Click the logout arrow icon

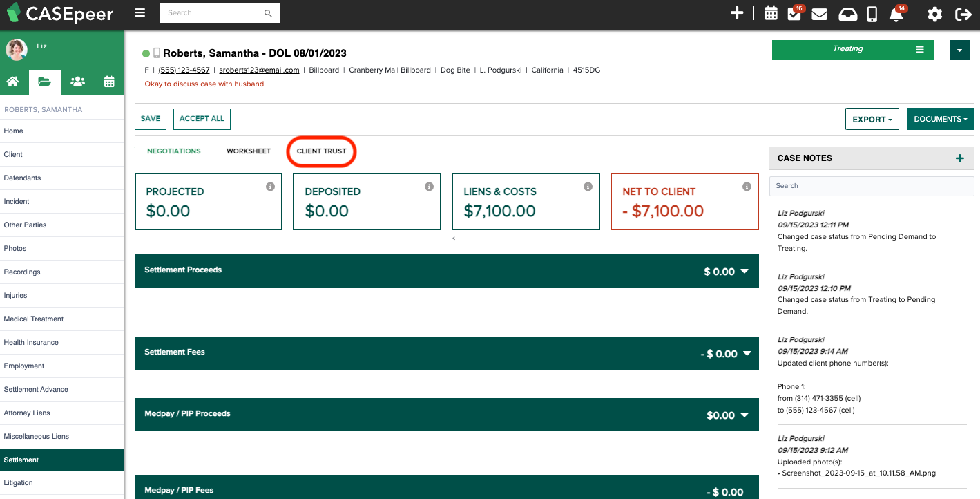click(963, 14)
